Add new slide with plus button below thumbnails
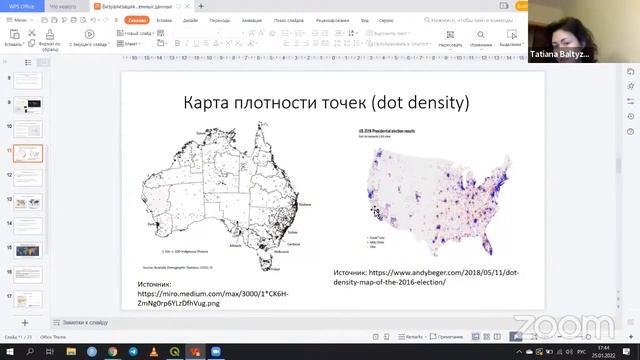Screen dimensions: 640x360 [25, 323]
